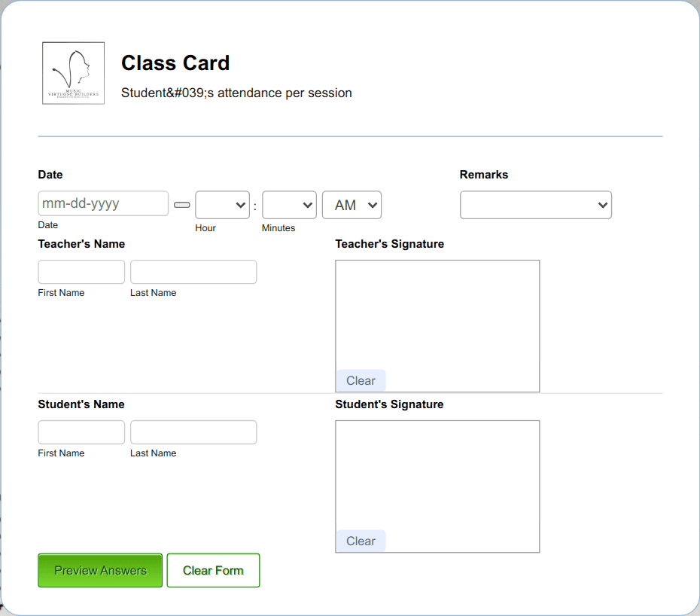
Task: Open the Remarks dropdown list
Action: [536, 204]
